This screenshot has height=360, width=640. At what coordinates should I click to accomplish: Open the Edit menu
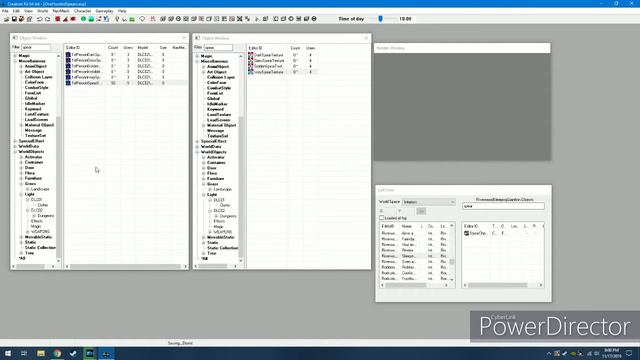click(16, 11)
